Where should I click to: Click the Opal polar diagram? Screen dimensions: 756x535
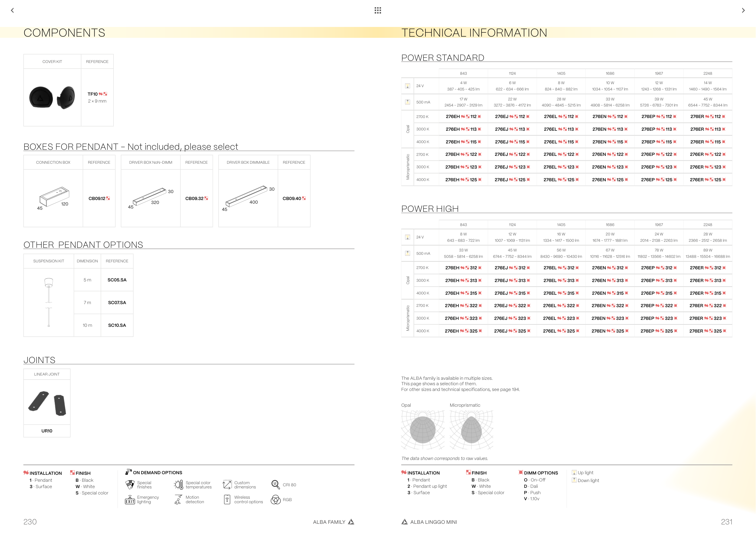click(x=422, y=430)
